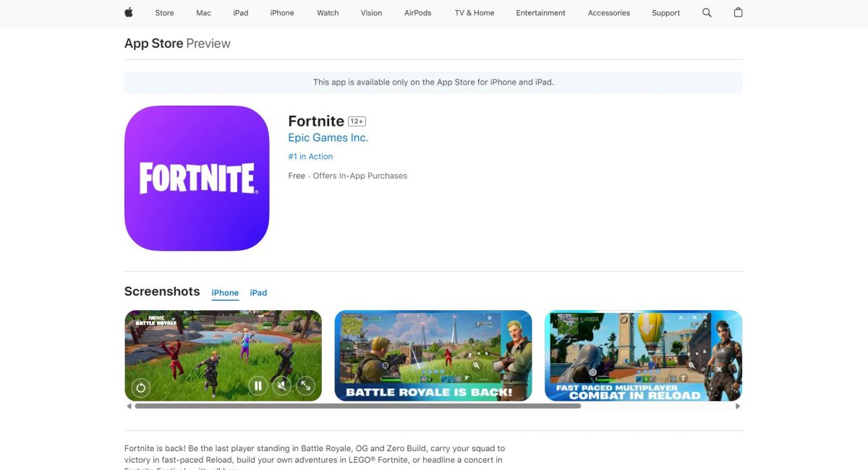Switch screenshots to the iPhone tab
The width and height of the screenshot is (868, 470).
[225, 293]
